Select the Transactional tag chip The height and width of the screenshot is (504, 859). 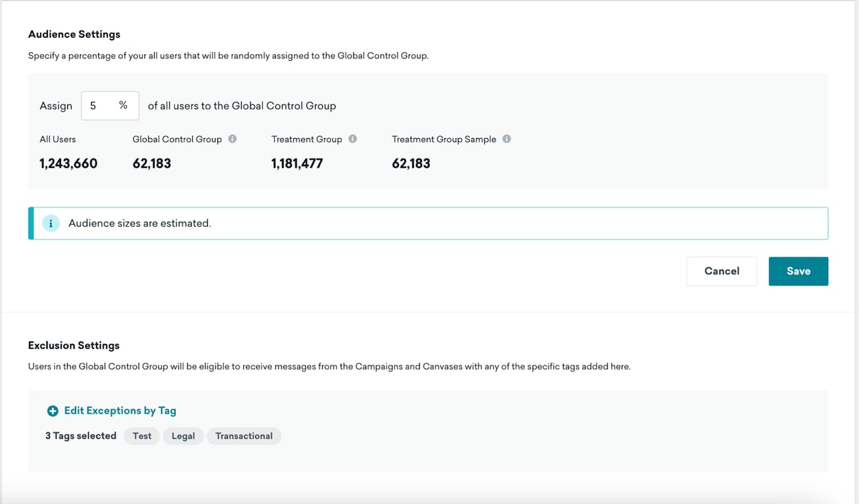(244, 436)
